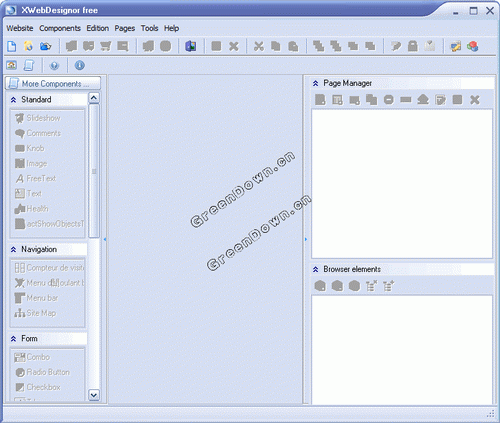Click the tree with plus icon in Browser elements

[388, 285]
